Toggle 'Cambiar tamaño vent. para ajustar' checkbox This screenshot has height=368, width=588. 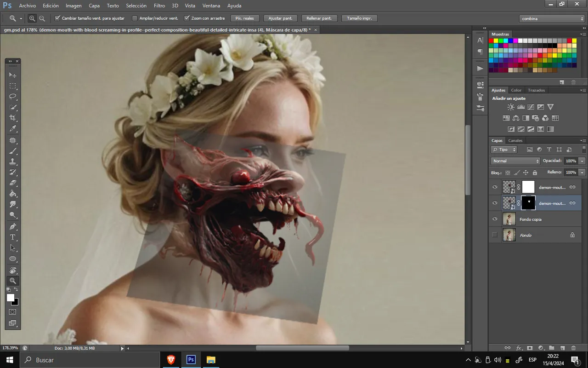pos(57,18)
